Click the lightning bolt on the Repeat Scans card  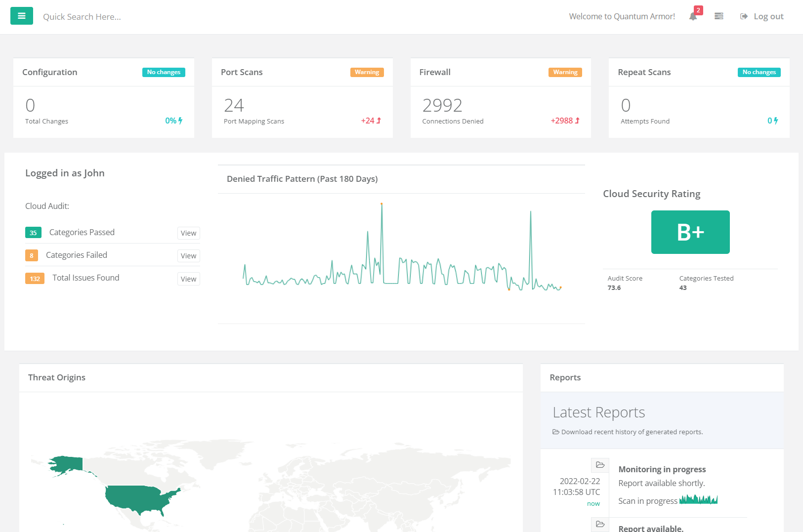point(776,120)
